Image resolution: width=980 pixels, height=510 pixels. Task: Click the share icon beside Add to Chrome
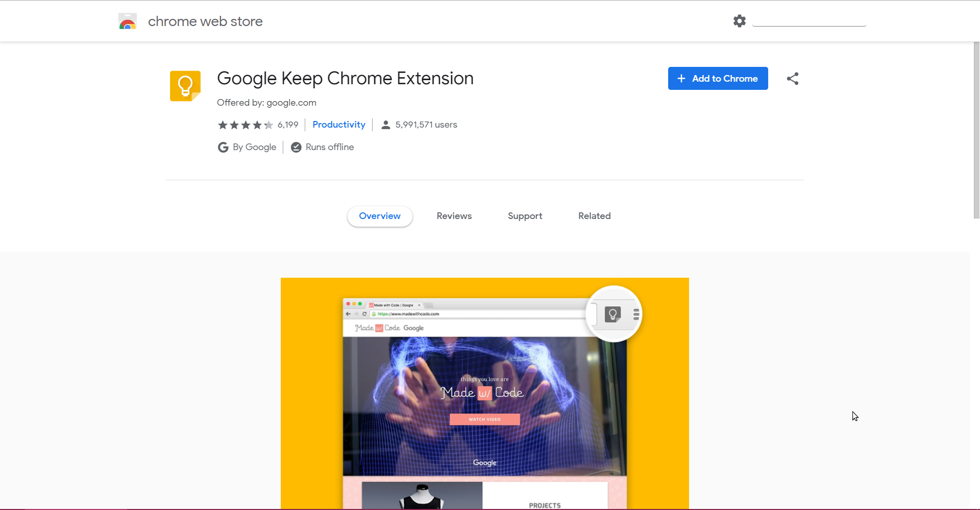[792, 79]
